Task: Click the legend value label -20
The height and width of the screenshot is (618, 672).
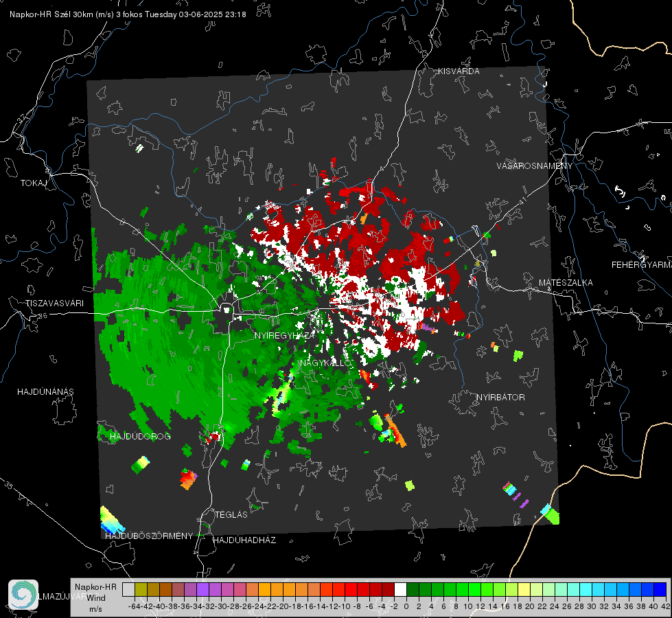Action: pyautogui.click(x=282, y=606)
